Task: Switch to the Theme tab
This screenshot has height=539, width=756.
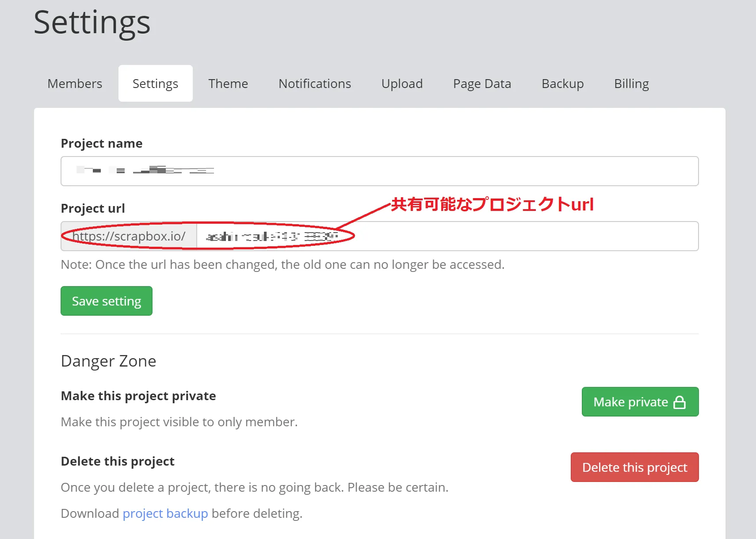Action: click(228, 84)
